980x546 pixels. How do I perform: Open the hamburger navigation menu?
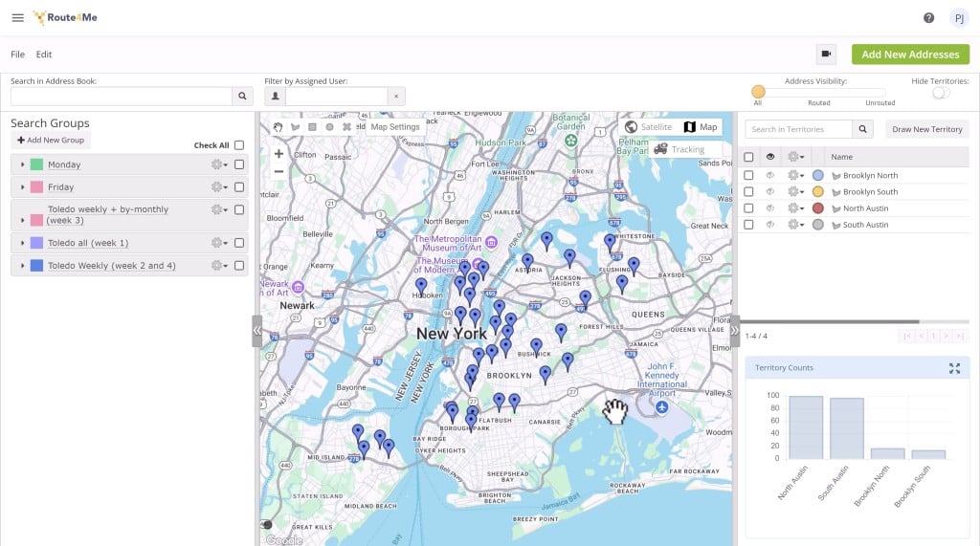coord(17,17)
